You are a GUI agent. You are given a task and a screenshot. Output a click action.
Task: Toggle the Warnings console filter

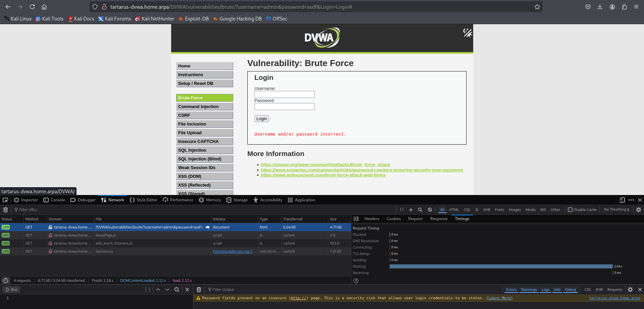pos(529,290)
